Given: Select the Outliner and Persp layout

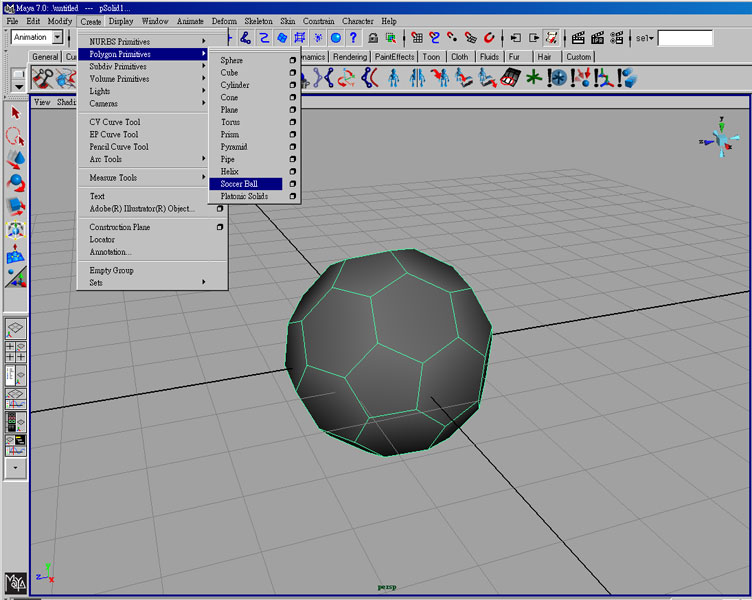Looking at the screenshot, I should click(x=15, y=376).
